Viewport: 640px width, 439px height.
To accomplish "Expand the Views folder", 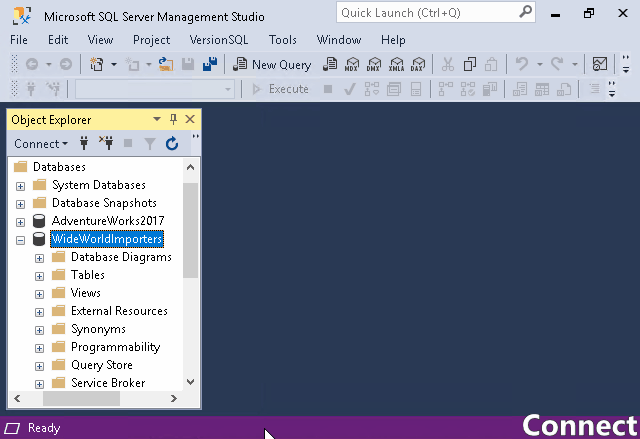I will coord(39,294).
